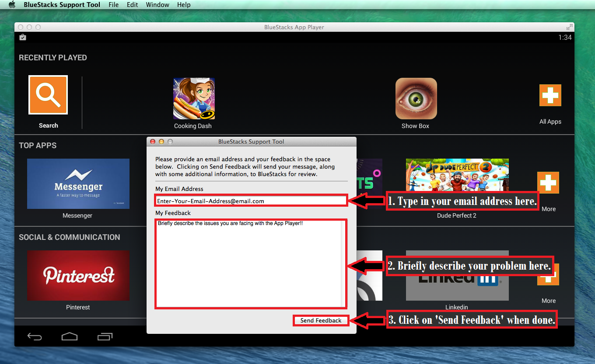Close the BlueStacks Support Tool dialog
595x364 pixels.
(153, 142)
